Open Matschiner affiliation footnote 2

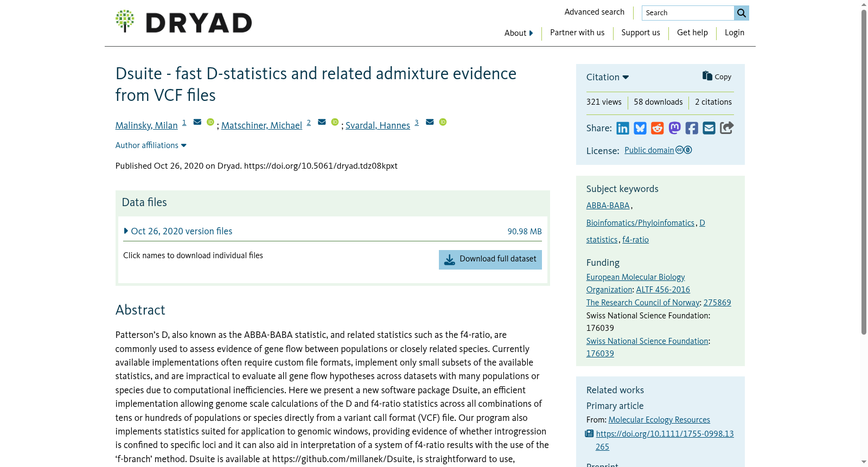pos(309,123)
